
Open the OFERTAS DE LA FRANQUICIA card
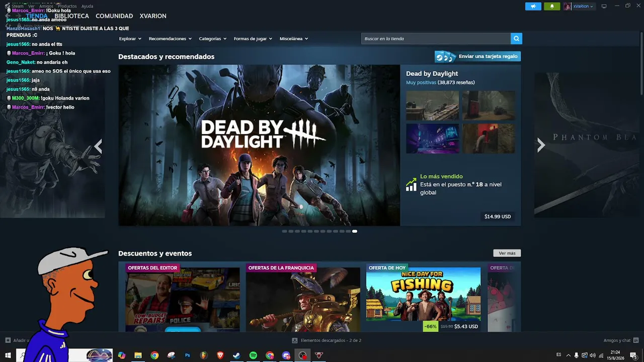303,297
